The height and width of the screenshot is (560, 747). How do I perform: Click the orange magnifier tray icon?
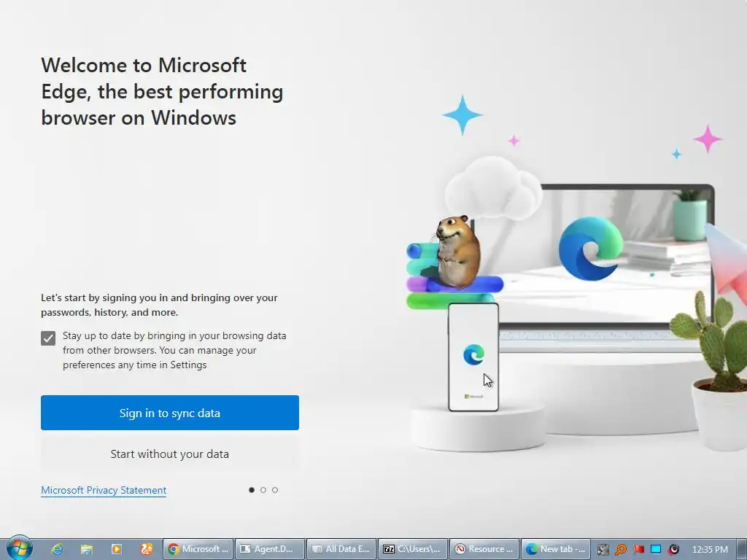(x=621, y=550)
